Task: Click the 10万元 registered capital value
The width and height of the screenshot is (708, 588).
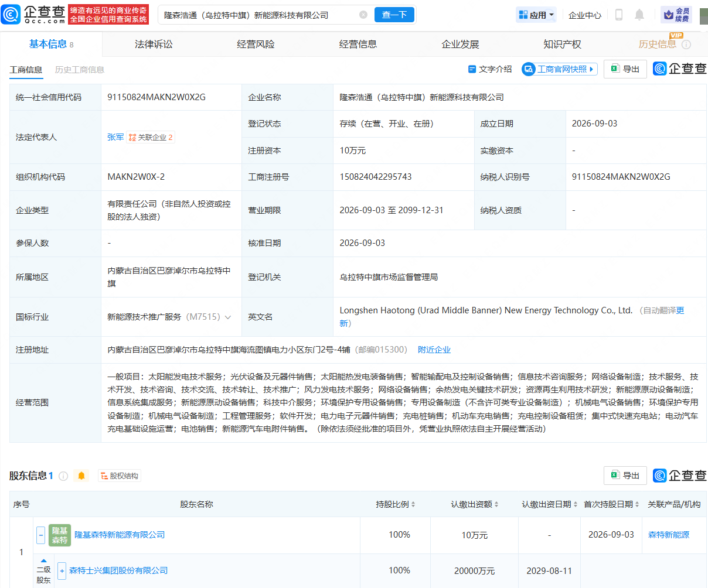Action: pyautogui.click(x=353, y=151)
